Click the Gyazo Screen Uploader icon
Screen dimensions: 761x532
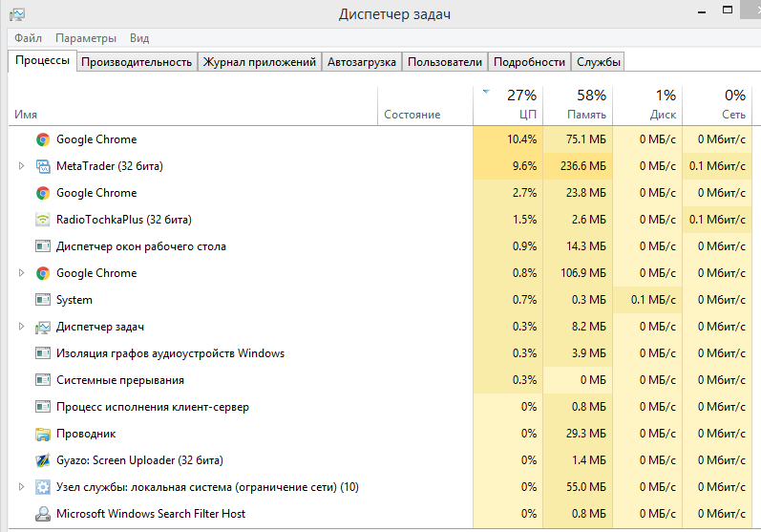(43, 460)
